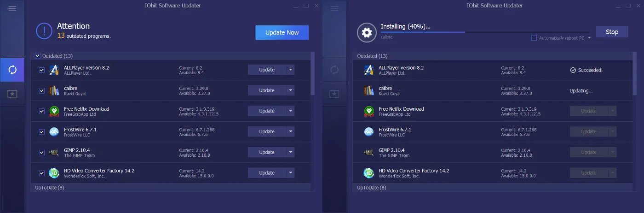Expand UpToDate (8) section in left window
Viewport: 644px width, 213px height.
pyautogui.click(x=171, y=188)
